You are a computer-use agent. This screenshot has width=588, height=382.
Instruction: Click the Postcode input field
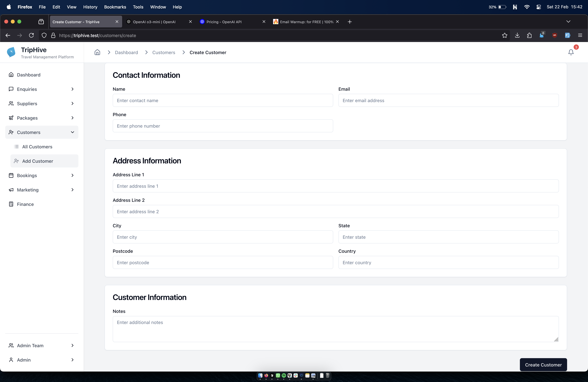223,262
